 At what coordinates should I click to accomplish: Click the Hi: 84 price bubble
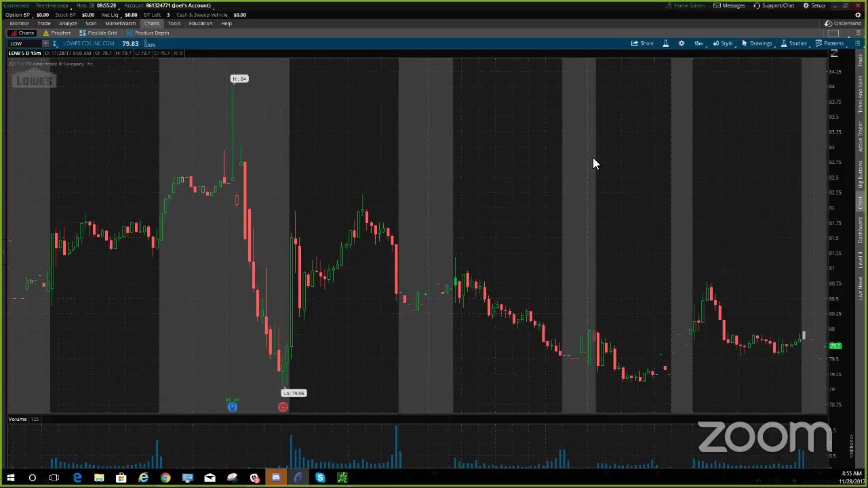pyautogui.click(x=239, y=79)
